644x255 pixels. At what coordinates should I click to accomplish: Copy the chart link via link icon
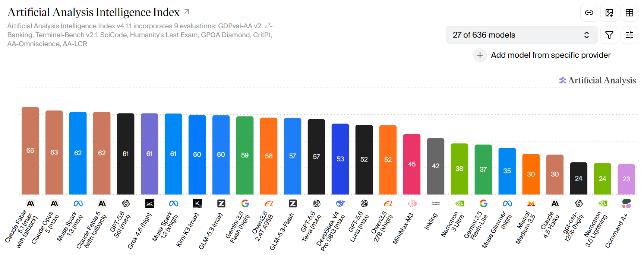(589, 13)
